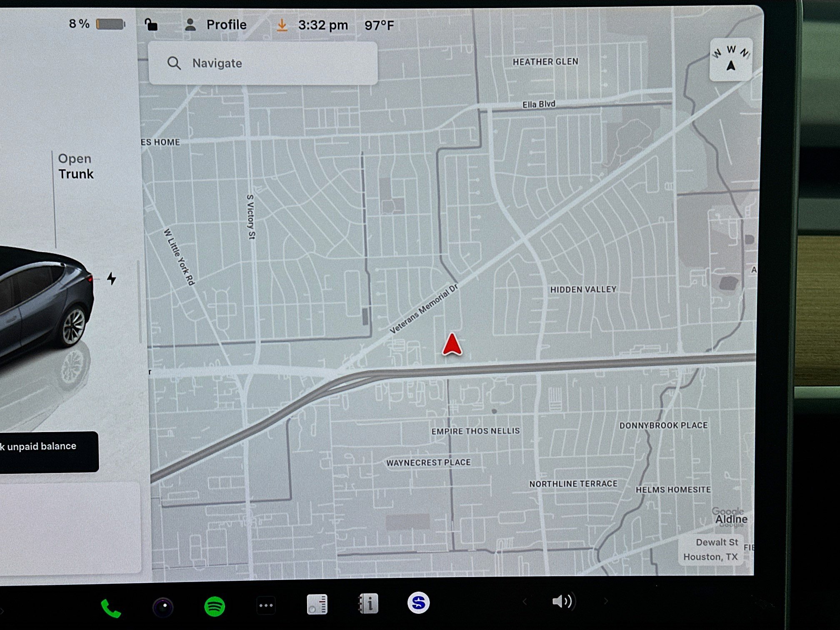
Task: Open the Phone app in dock
Action: (x=111, y=608)
